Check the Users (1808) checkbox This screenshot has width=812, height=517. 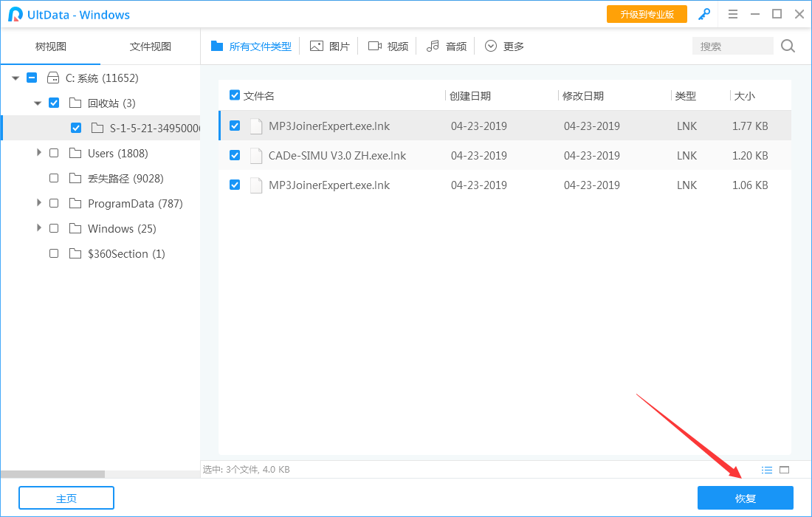54,153
